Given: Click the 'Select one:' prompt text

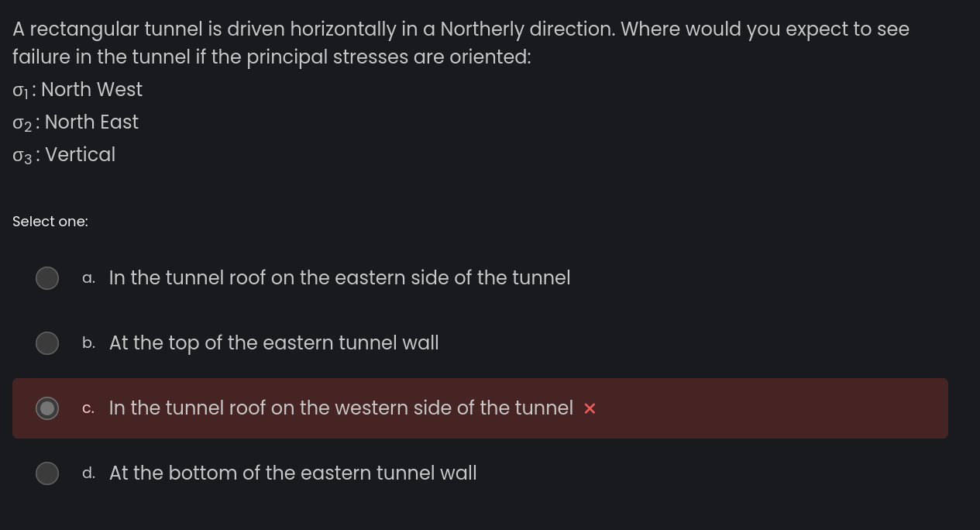Looking at the screenshot, I should click(50, 222).
